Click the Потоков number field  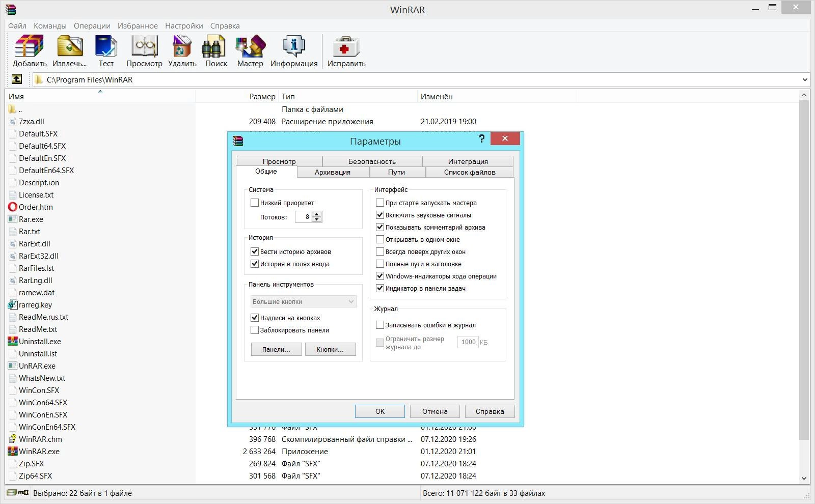pos(304,217)
